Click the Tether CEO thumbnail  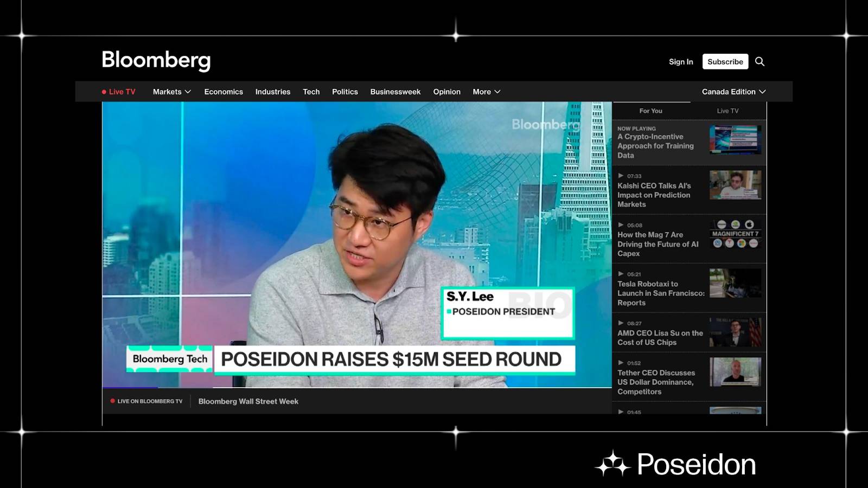coord(735,372)
